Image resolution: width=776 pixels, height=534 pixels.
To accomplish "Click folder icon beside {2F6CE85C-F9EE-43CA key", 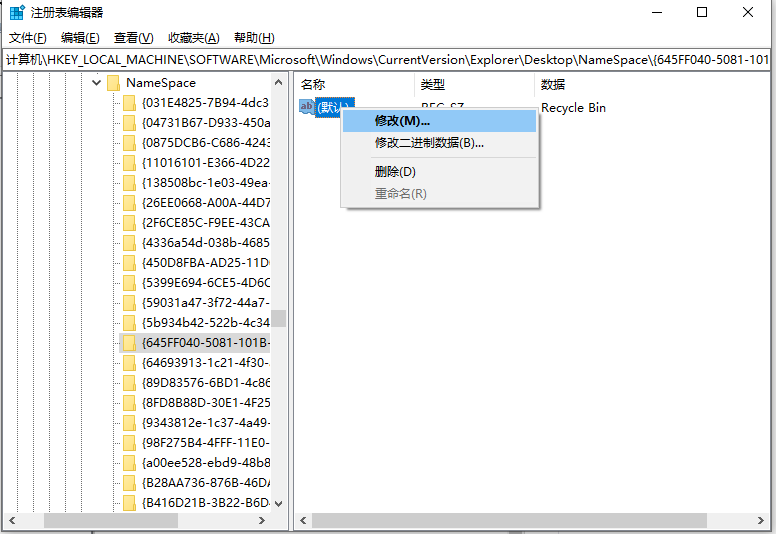I will [129, 223].
